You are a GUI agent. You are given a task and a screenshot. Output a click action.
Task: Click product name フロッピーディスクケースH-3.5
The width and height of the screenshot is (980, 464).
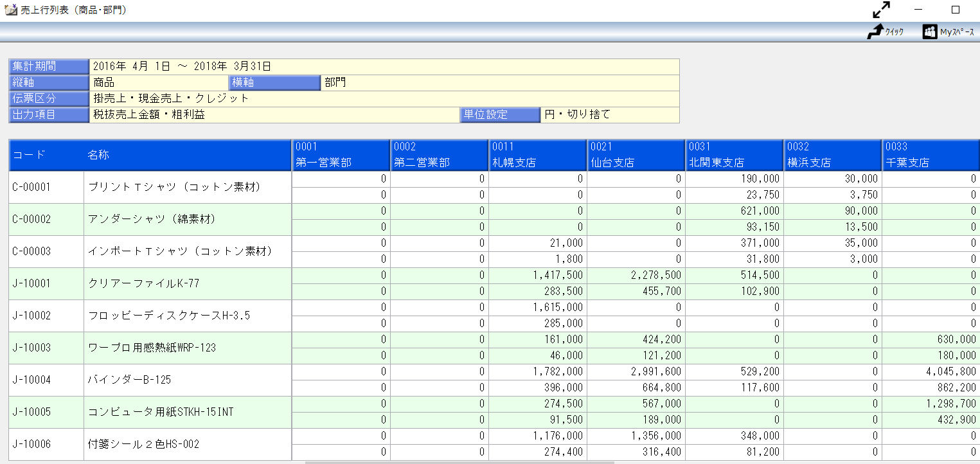[x=168, y=316]
